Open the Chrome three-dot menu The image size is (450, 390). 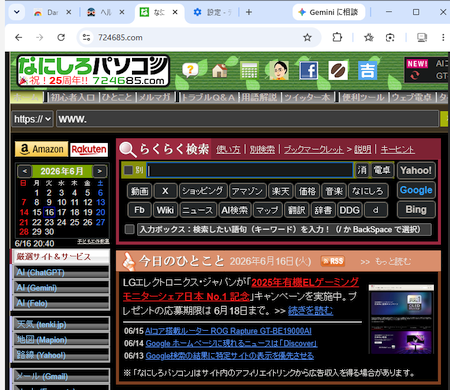click(x=443, y=37)
